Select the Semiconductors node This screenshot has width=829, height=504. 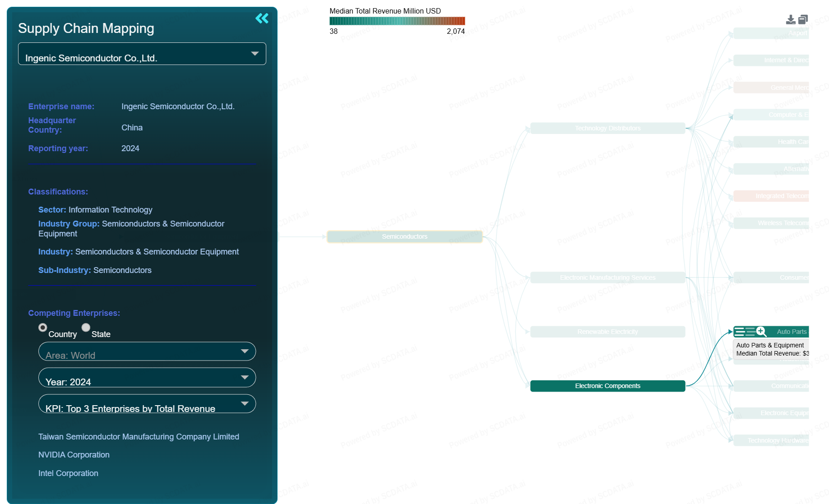pyautogui.click(x=404, y=236)
